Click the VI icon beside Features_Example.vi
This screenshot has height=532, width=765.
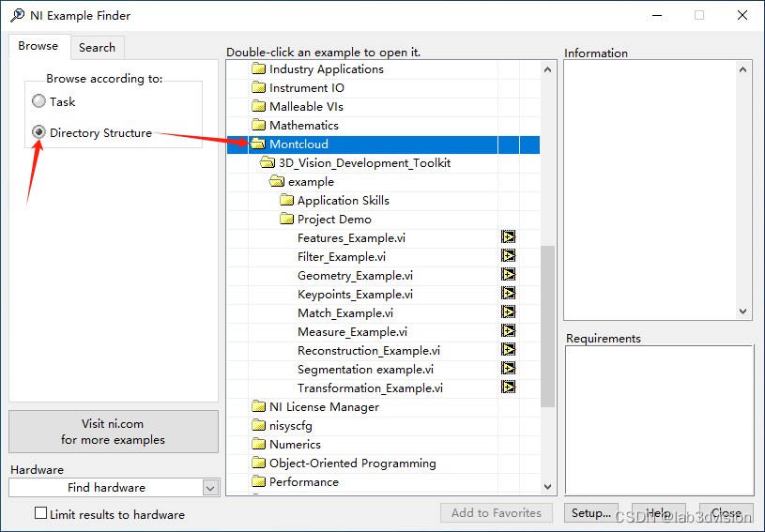click(x=508, y=237)
